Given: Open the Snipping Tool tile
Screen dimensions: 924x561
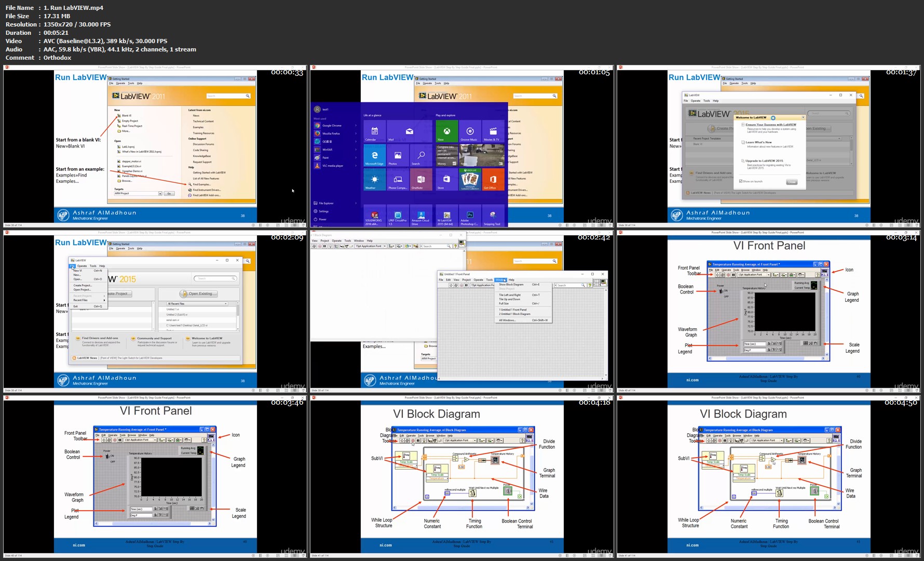Looking at the screenshot, I should [x=493, y=216].
